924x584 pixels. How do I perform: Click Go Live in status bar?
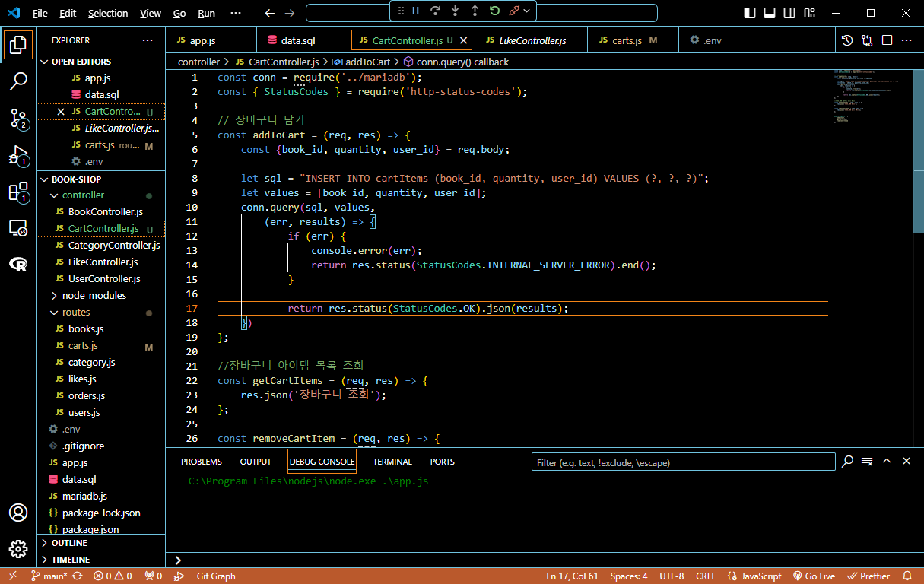tap(814, 576)
